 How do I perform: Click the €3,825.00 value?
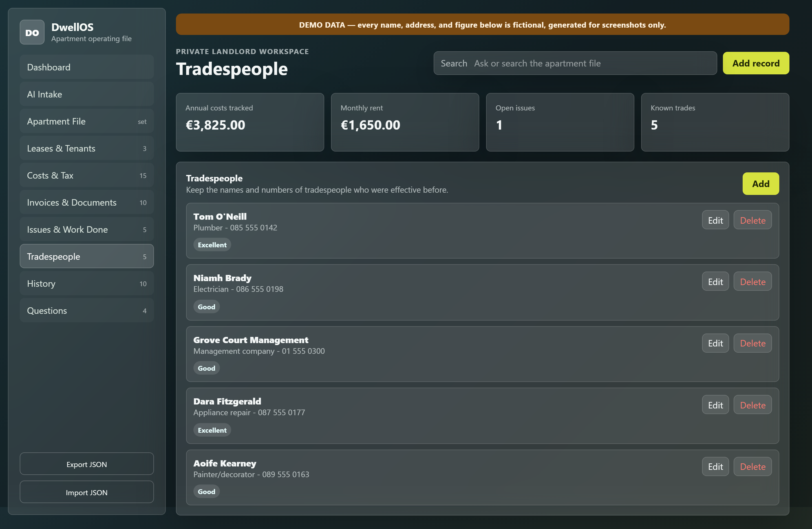[215, 125]
